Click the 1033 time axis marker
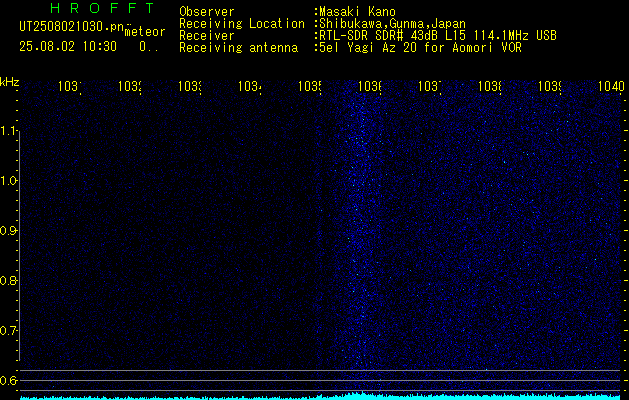629x400 pixels. click(x=190, y=86)
